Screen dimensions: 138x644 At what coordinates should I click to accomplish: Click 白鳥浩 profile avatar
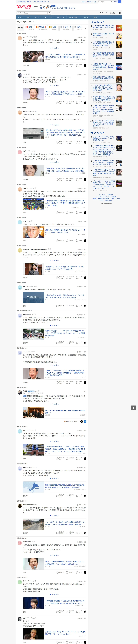click(20, 392)
